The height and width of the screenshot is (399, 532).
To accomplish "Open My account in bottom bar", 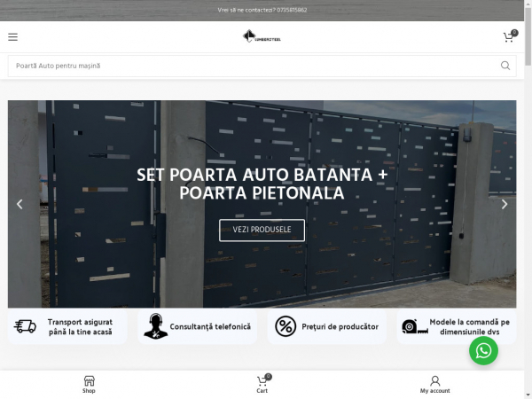I will pyautogui.click(x=435, y=385).
